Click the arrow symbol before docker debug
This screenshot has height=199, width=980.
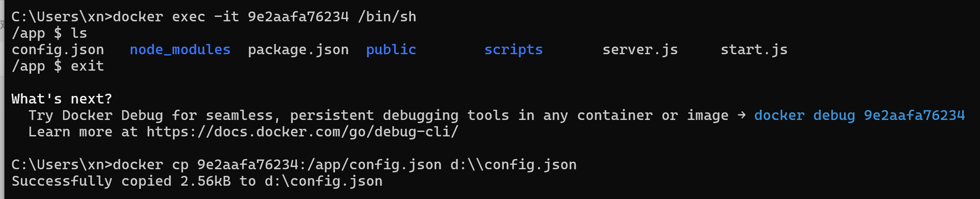(741, 115)
